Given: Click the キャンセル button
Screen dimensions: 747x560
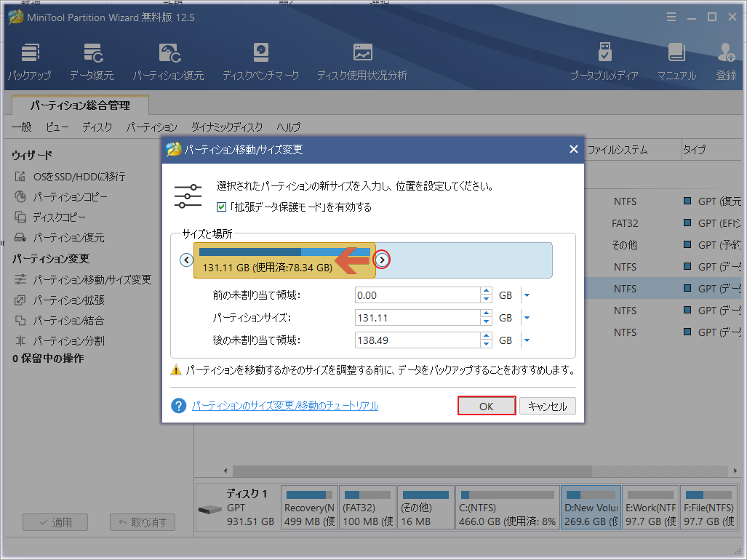Looking at the screenshot, I should (548, 407).
